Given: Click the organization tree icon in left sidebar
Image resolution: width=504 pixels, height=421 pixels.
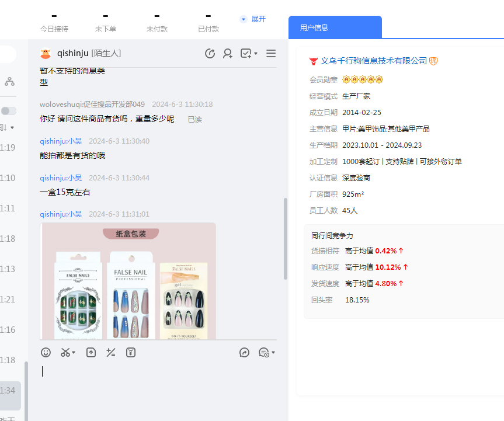Looking at the screenshot, I should click(x=9, y=82).
